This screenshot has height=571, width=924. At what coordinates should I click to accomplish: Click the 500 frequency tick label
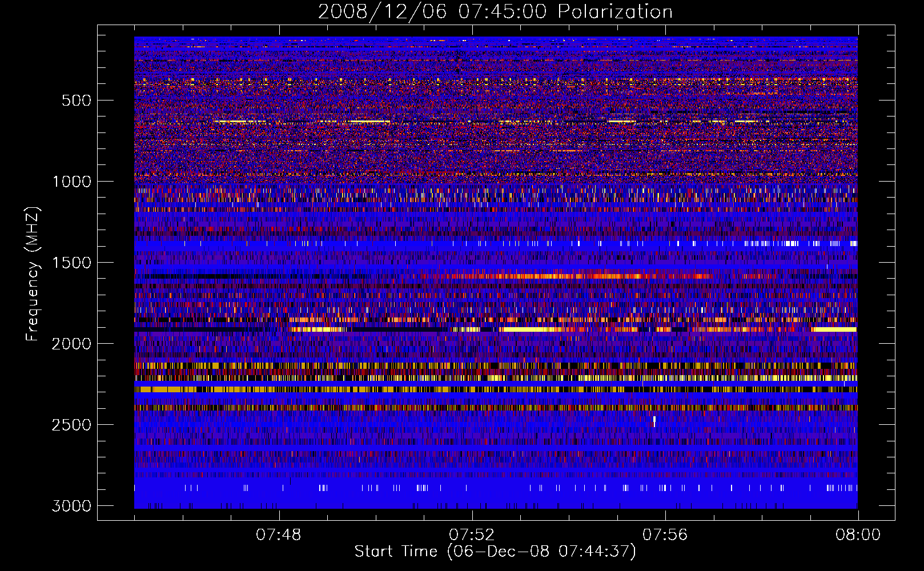click(77, 100)
